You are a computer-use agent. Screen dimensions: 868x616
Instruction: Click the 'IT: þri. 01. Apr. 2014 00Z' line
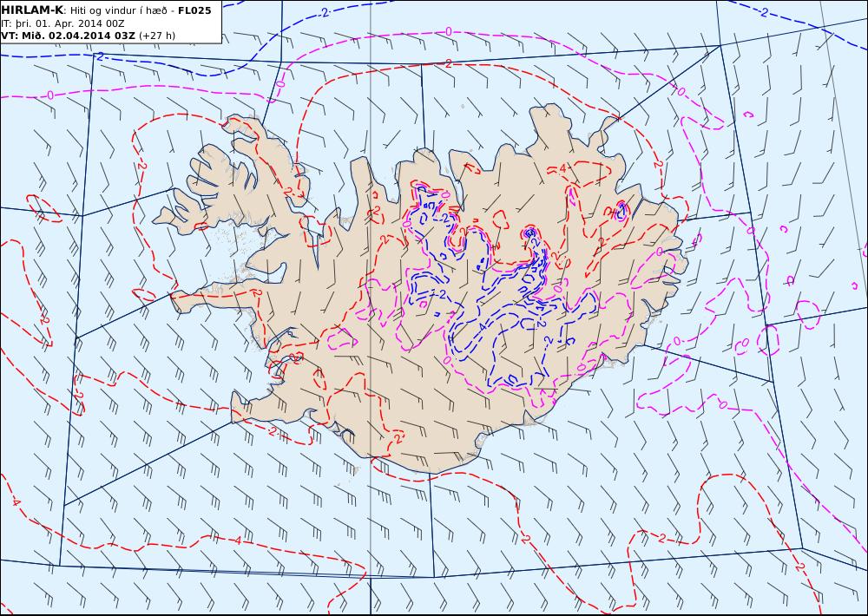click(x=62, y=23)
